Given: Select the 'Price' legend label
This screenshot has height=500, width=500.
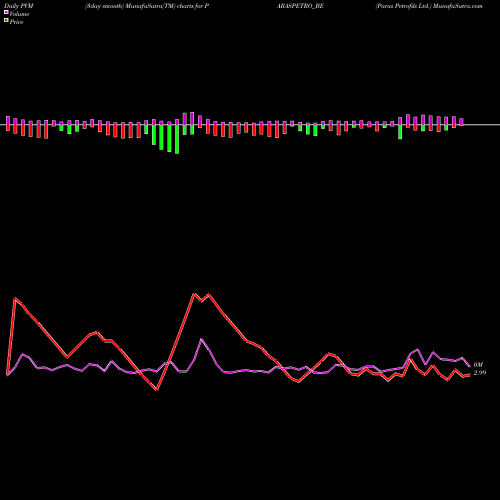Looking at the screenshot, I should (x=16, y=22).
